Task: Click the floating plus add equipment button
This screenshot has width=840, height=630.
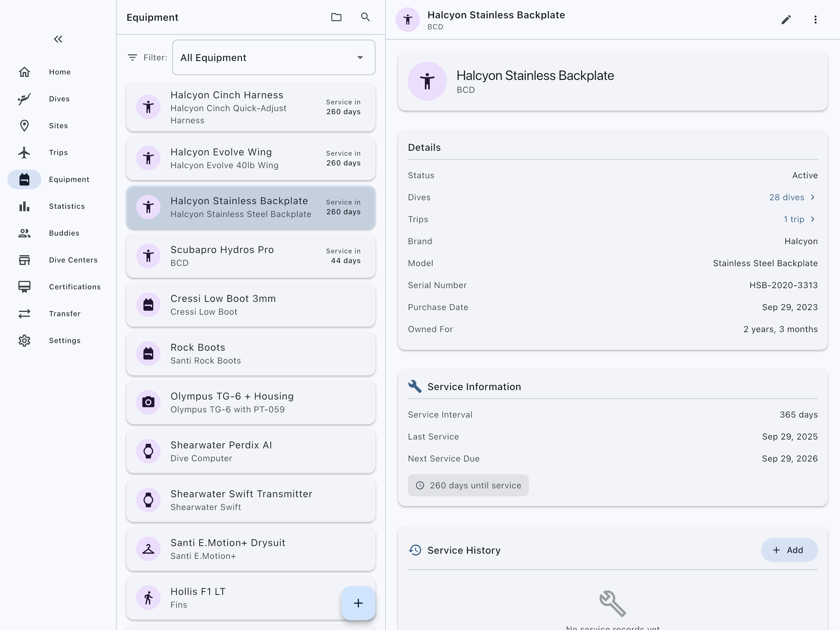Action: [x=358, y=603]
